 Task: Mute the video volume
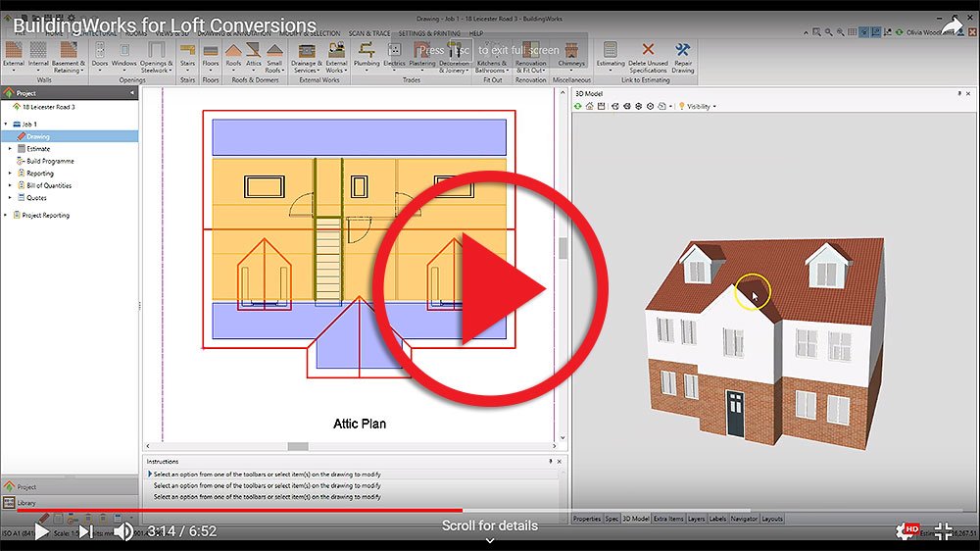[x=123, y=531]
